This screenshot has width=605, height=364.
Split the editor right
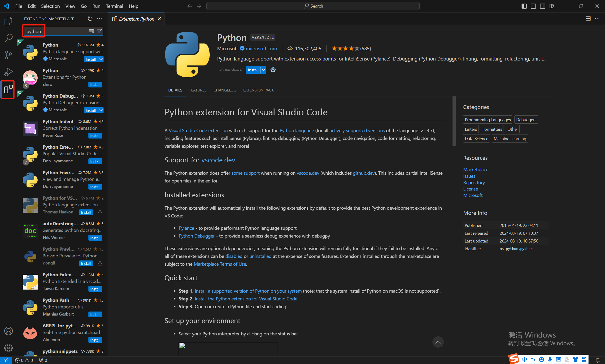click(588, 19)
